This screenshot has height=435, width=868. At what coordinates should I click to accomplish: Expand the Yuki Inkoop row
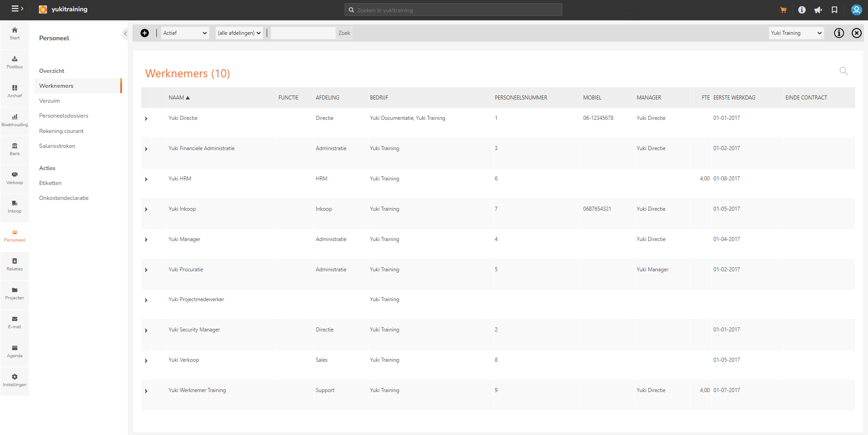pos(146,210)
